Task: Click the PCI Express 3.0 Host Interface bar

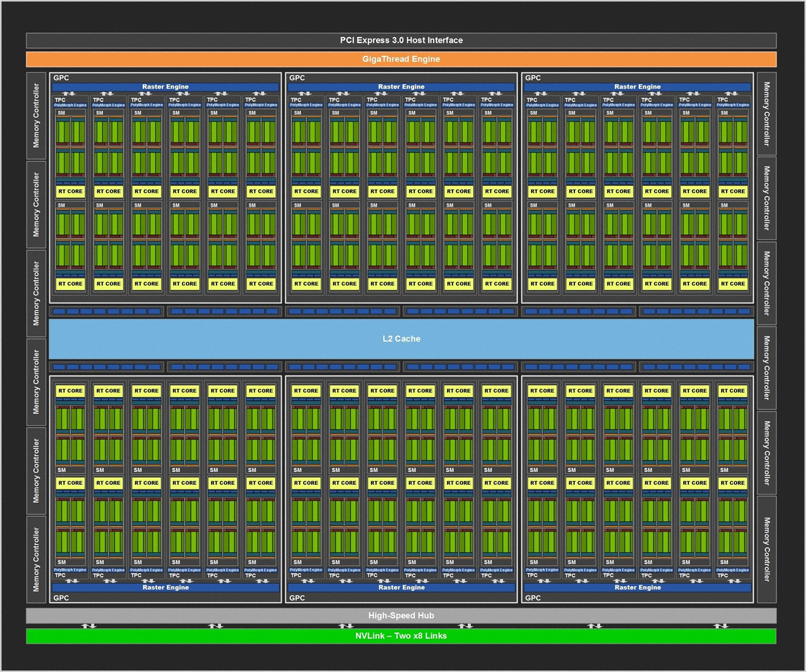Action: coord(401,40)
